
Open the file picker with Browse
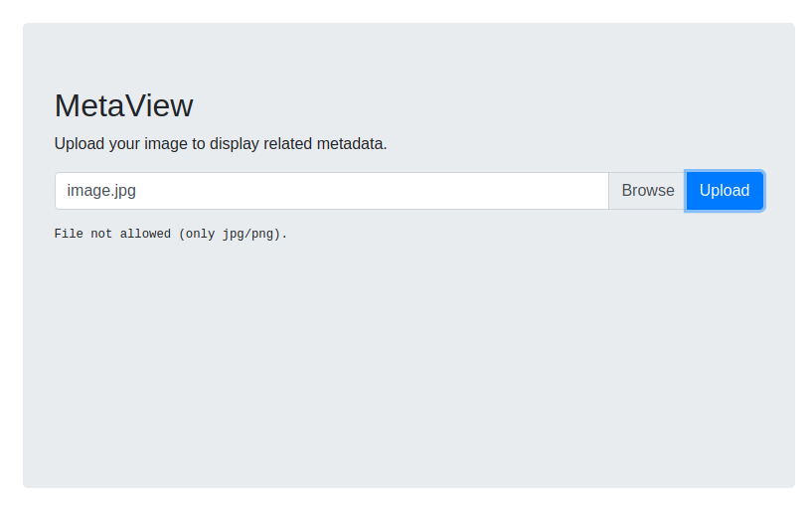click(x=647, y=191)
